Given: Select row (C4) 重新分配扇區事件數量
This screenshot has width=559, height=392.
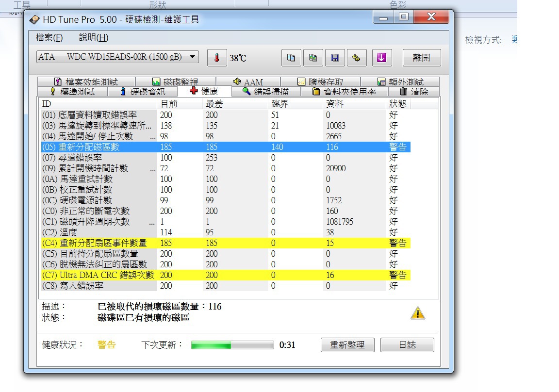Looking at the screenshot, I should (x=226, y=243).
